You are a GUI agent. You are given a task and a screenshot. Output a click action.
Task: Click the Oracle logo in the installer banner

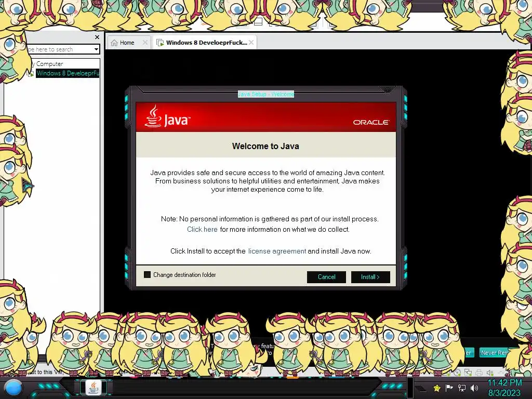371,122
